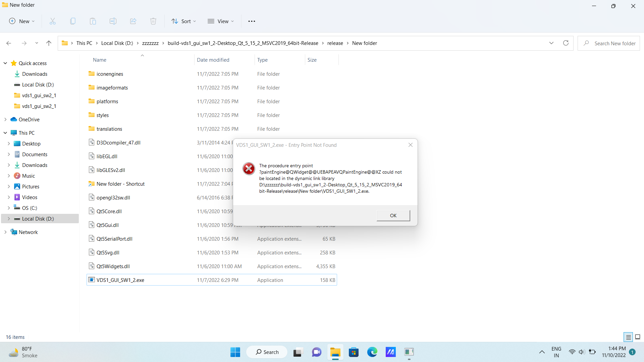Open Microsoft Edge from taskbar
This screenshot has width=644, height=362.
pos(372,352)
